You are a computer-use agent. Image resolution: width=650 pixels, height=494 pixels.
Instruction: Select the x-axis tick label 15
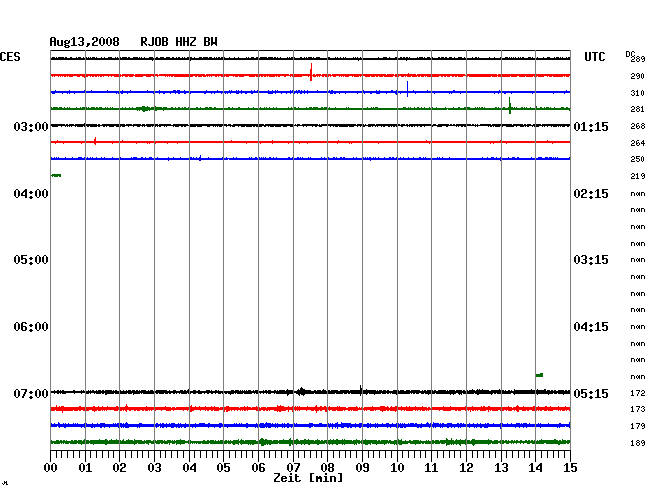(570, 468)
